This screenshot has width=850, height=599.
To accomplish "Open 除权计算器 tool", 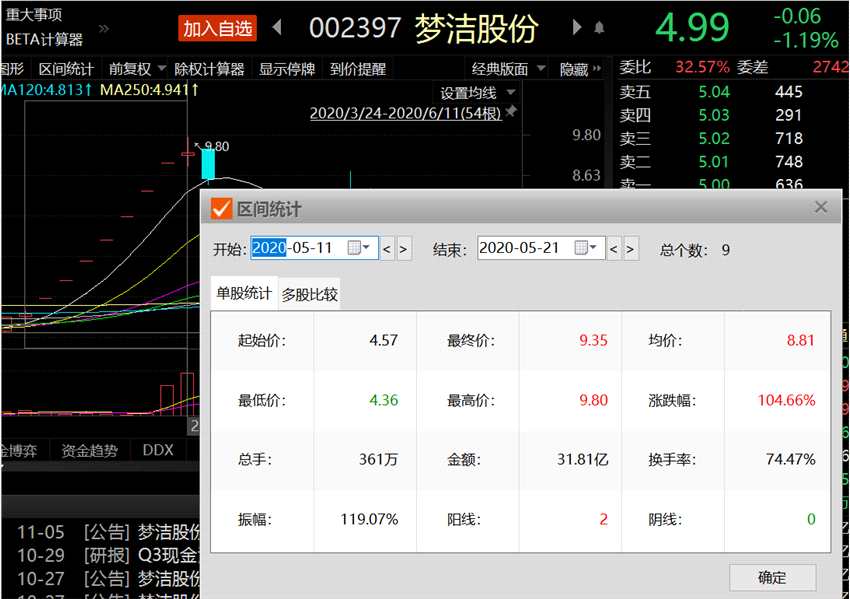I will [x=209, y=69].
